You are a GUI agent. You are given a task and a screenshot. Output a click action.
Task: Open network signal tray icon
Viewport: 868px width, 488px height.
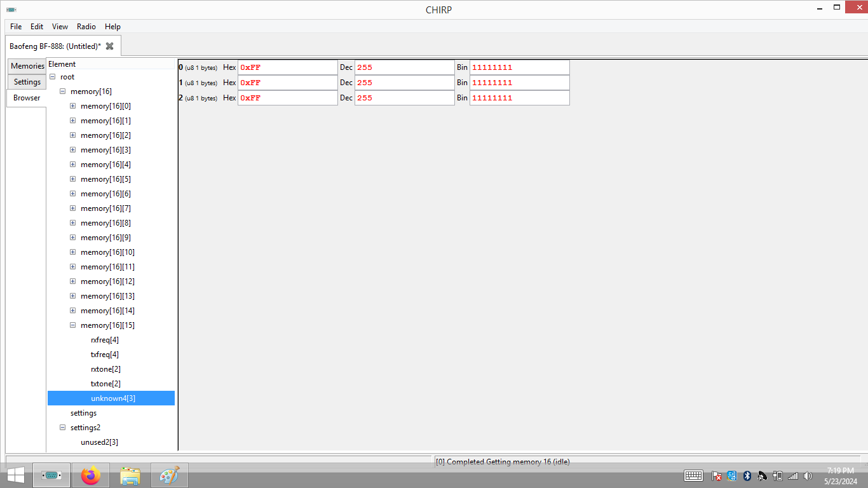[793, 475]
